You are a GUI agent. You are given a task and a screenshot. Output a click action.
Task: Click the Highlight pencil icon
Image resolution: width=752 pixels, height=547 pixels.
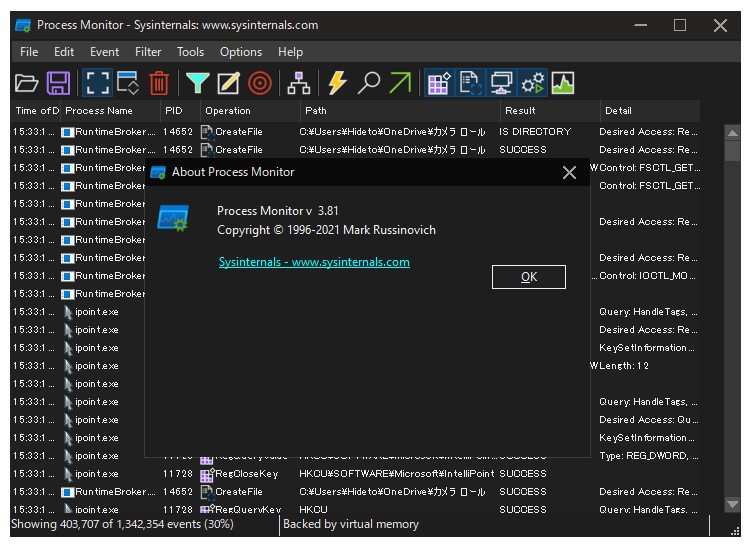pos(228,83)
